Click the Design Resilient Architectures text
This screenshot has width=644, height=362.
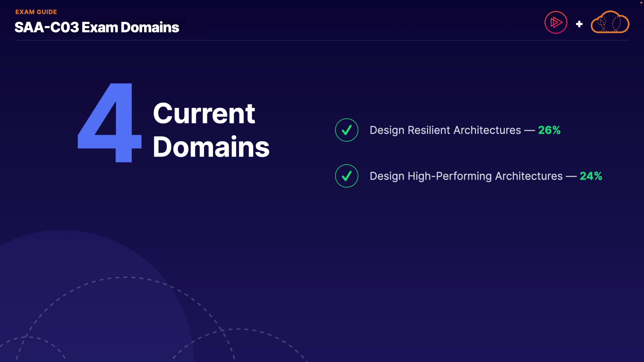coord(445,130)
